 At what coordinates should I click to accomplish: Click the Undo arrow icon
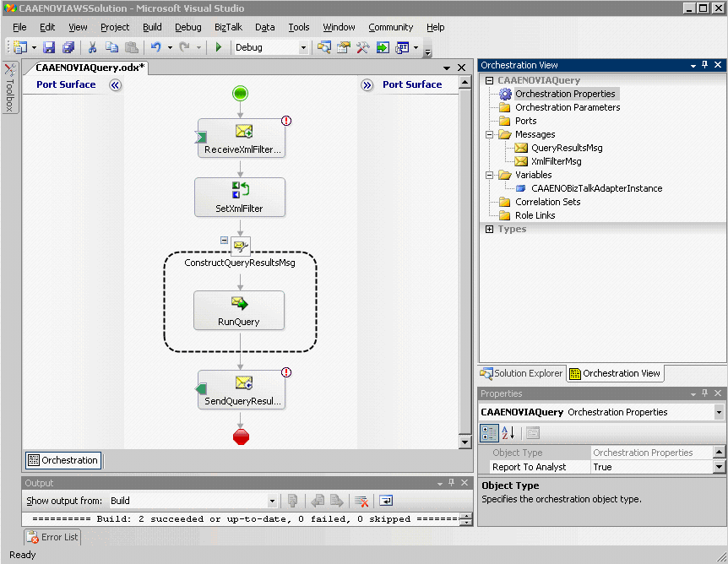click(x=156, y=47)
